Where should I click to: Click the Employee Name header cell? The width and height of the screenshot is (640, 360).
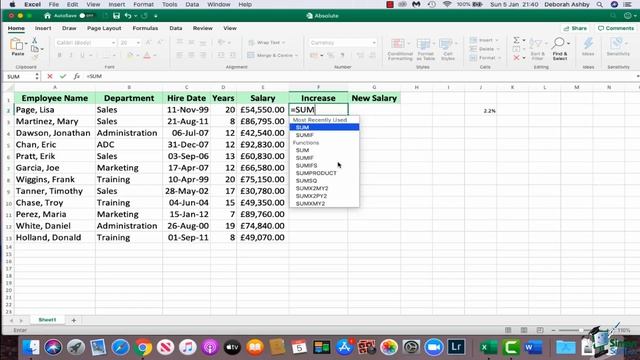55,98
